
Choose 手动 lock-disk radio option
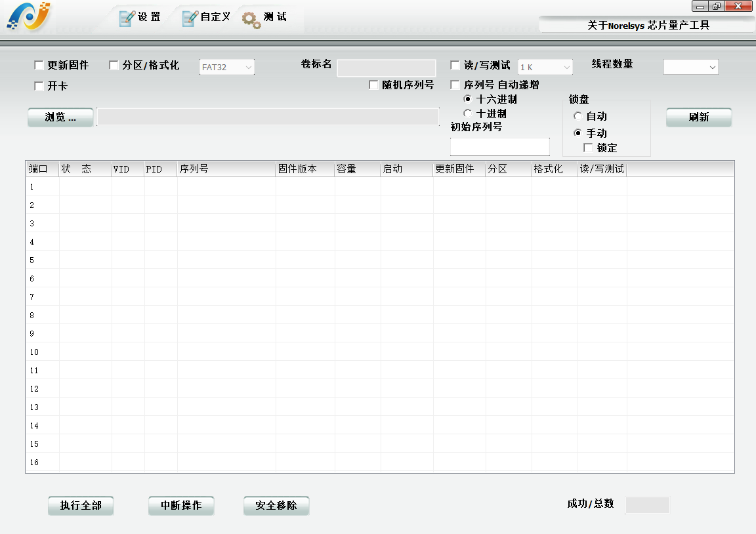[577, 133]
